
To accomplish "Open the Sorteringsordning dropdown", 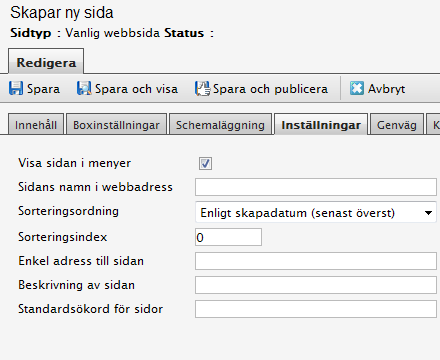I will (x=316, y=213).
